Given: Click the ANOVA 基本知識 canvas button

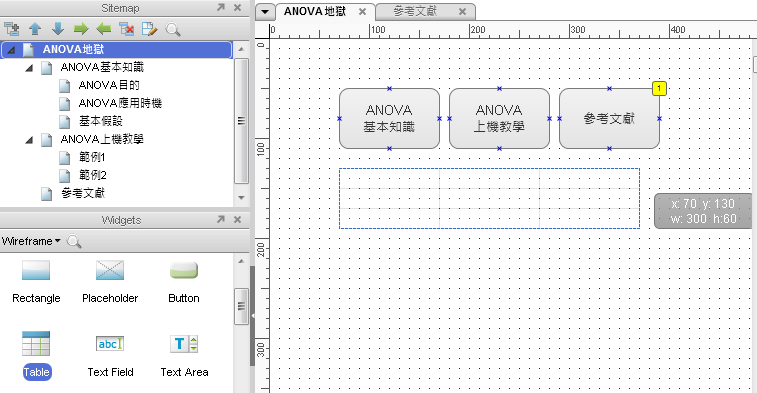Looking at the screenshot, I should point(389,118).
